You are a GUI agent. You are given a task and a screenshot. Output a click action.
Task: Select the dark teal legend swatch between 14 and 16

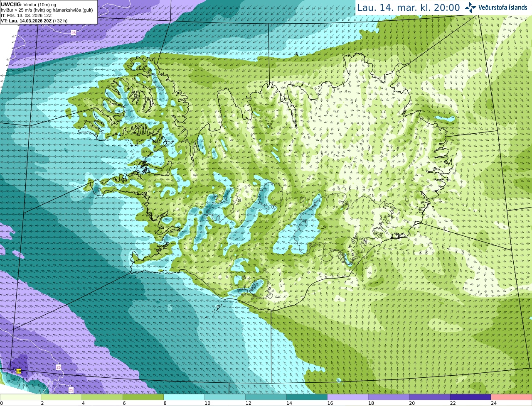coord(307,397)
